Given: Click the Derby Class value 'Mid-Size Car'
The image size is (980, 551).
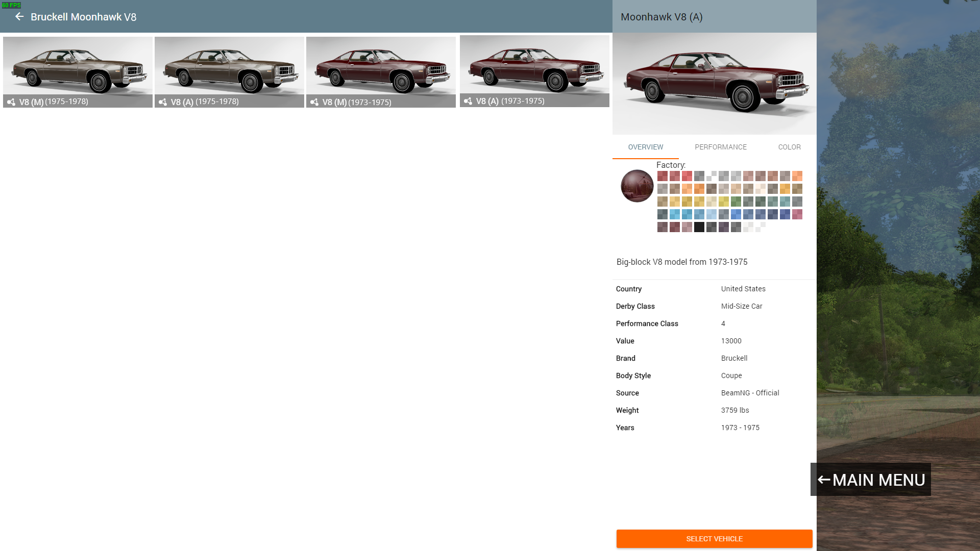Looking at the screenshot, I should click(x=742, y=306).
